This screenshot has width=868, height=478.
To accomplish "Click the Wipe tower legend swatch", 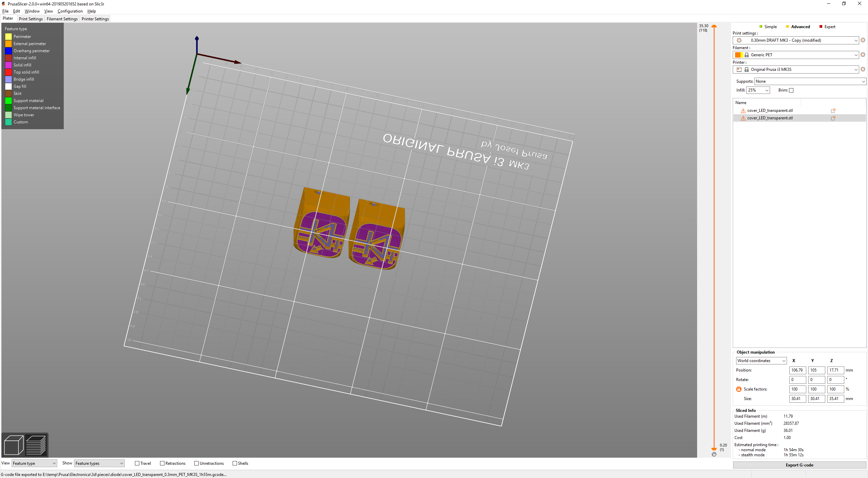I will (8, 115).
